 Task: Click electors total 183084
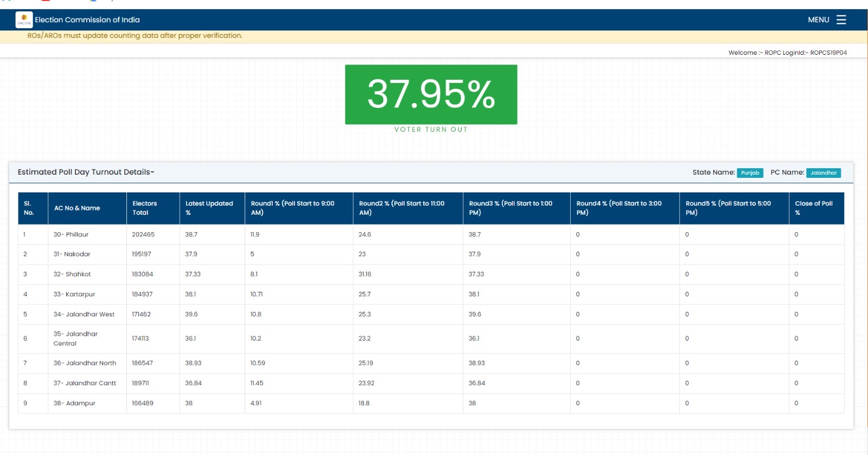click(x=142, y=274)
